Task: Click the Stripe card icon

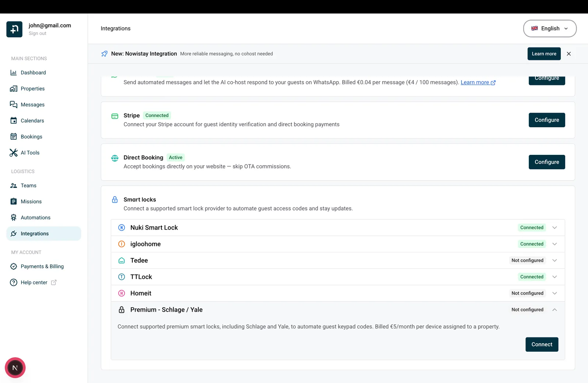Action: point(115,116)
